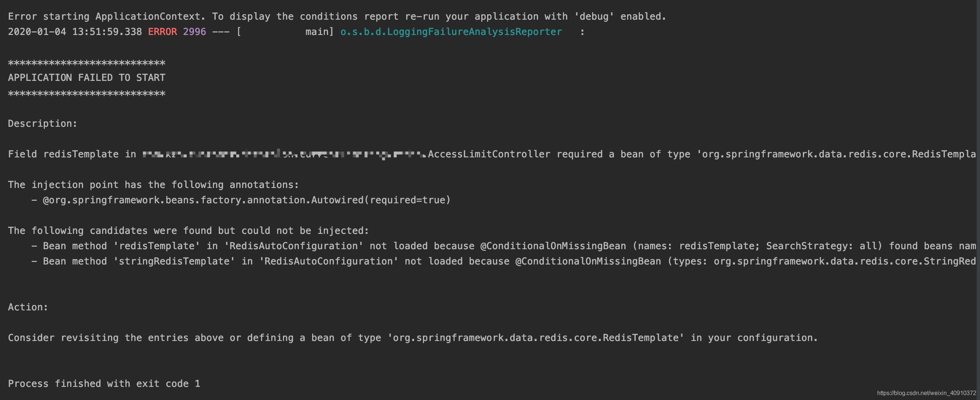Click the purple process ID 2996
This screenshot has height=400, width=980.
click(x=194, y=32)
